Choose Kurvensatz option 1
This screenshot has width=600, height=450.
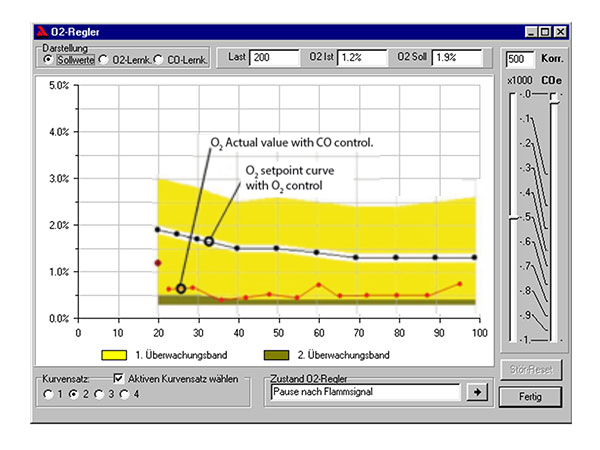[x=48, y=394]
